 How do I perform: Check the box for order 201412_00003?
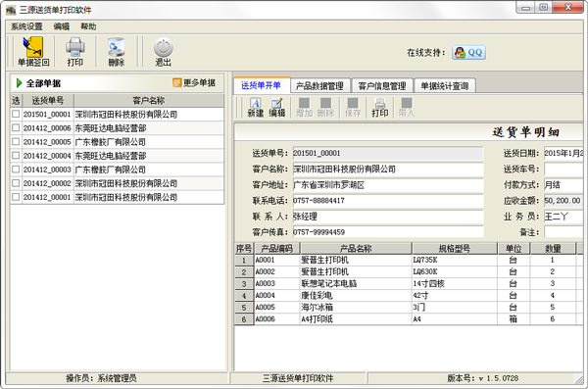click(16, 170)
